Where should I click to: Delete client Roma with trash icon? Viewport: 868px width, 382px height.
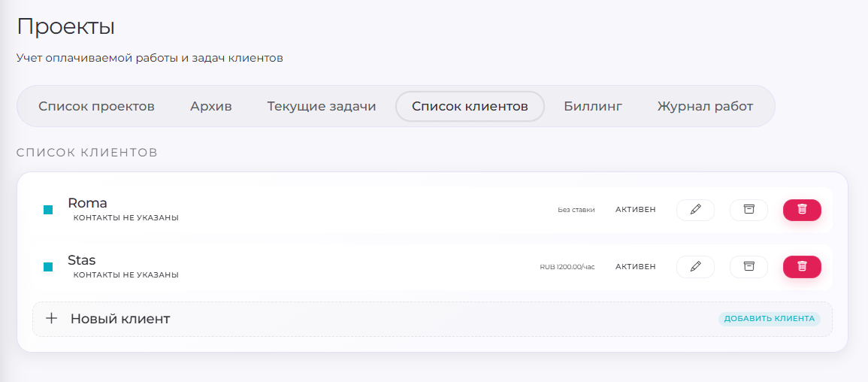tap(802, 210)
